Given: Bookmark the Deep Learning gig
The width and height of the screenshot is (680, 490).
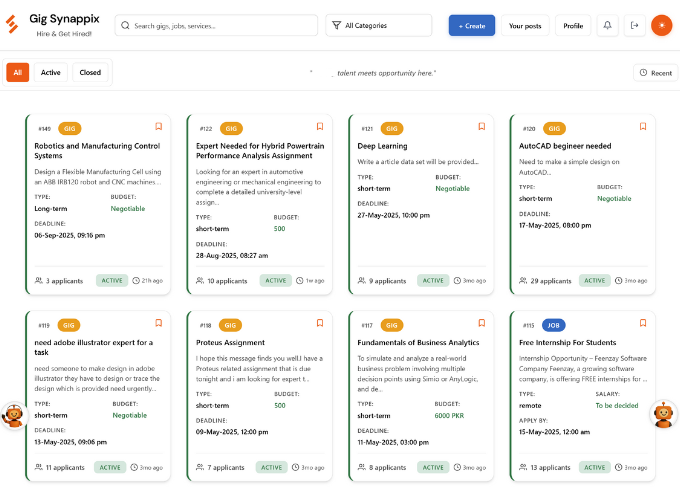Looking at the screenshot, I should 481,127.
